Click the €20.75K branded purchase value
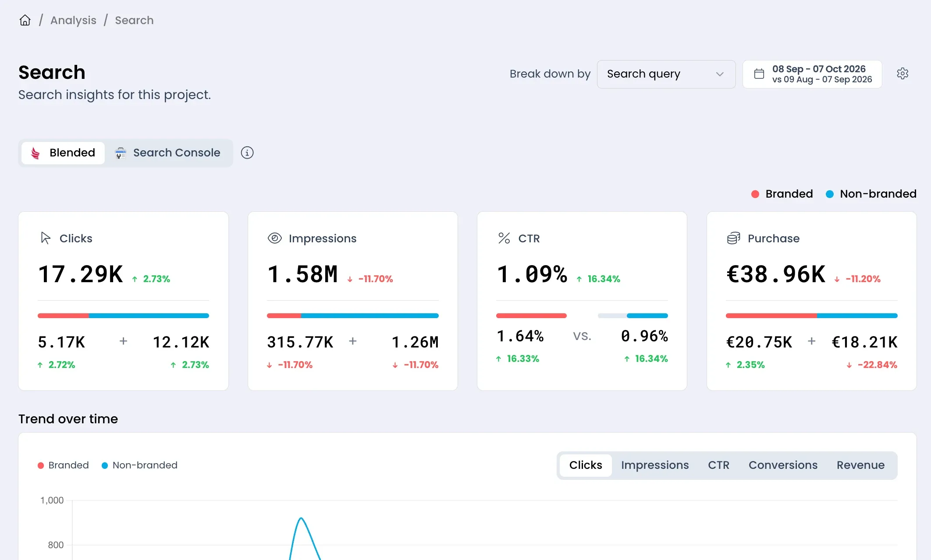 click(x=759, y=342)
